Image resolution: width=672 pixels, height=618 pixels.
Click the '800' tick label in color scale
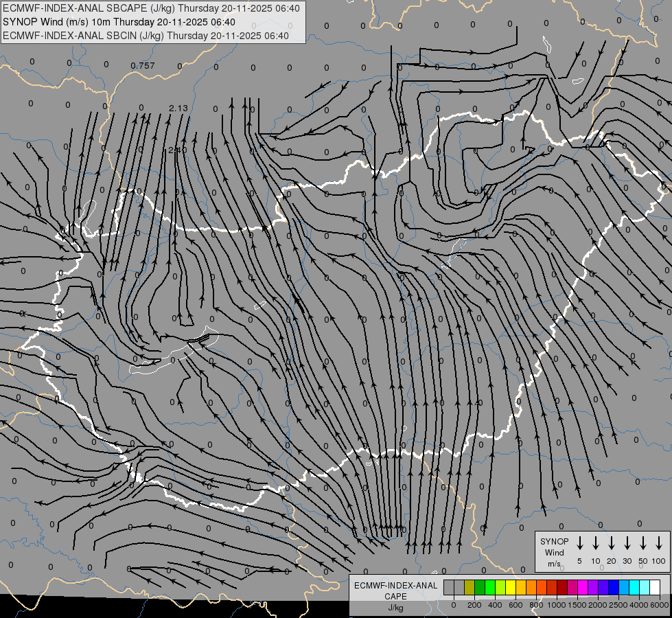[536, 605]
